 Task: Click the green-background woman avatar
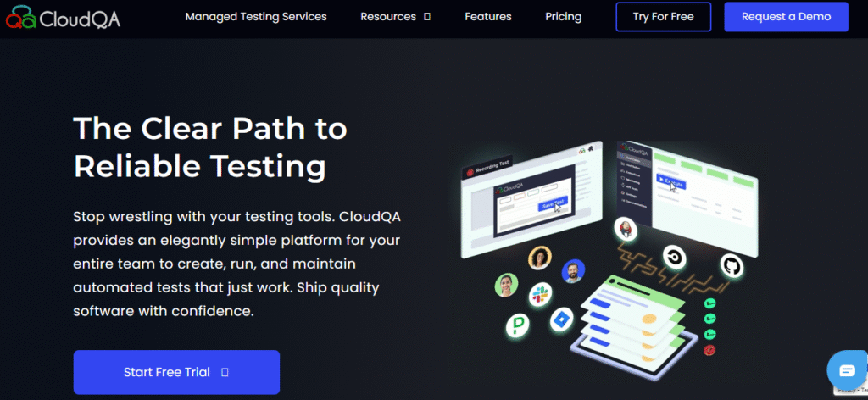(506, 285)
